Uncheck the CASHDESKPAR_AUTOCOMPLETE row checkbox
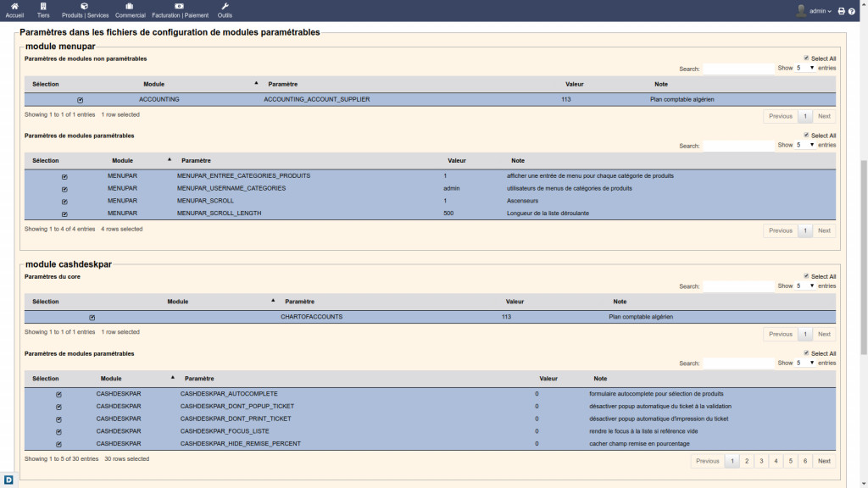The height and width of the screenshot is (488, 868). [58, 394]
